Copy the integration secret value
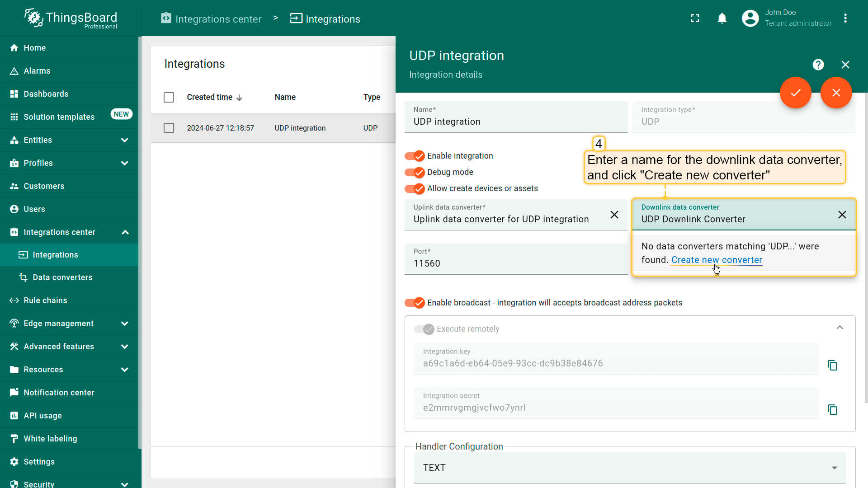This screenshot has height=488, width=868. point(832,409)
